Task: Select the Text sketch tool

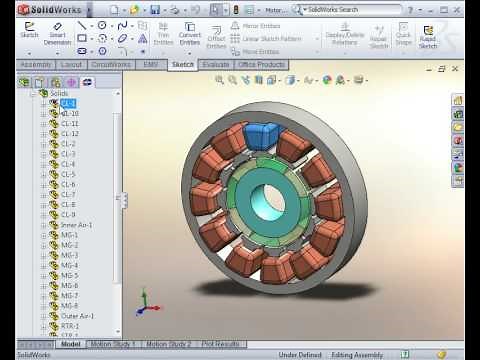Action: [143, 39]
